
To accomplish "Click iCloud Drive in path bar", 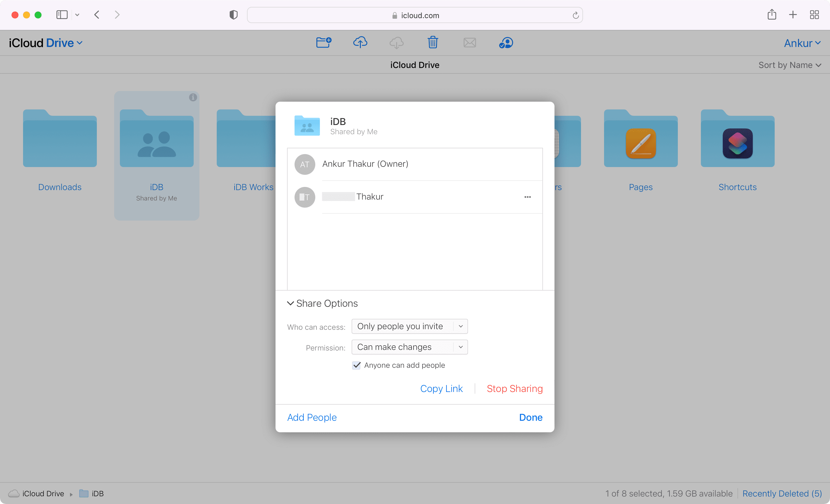I will pos(36,493).
